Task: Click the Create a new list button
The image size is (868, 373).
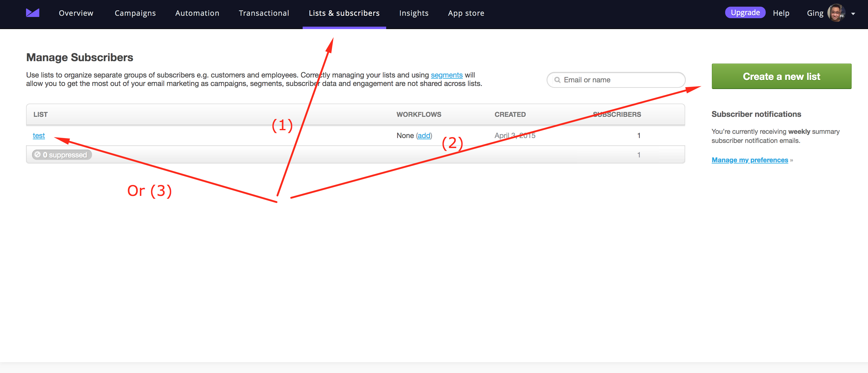Action: (781, 77)
